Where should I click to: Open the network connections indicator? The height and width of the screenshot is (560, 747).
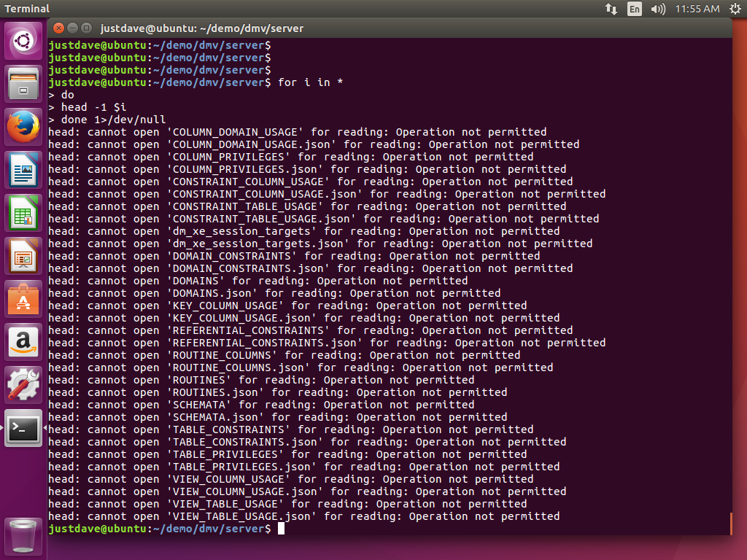[611, 9]
